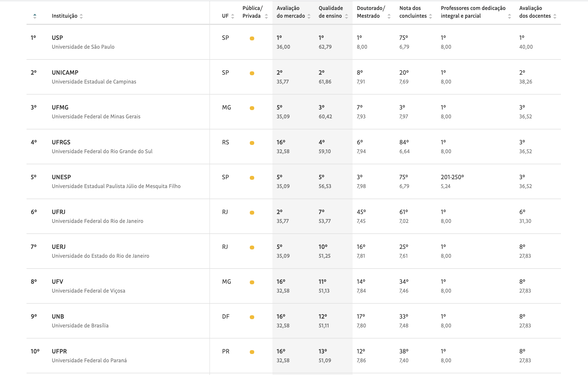The width and height of the screenshot is (588, 375).
Task: Click the UNESP institution name
Action: click(61, 177)
